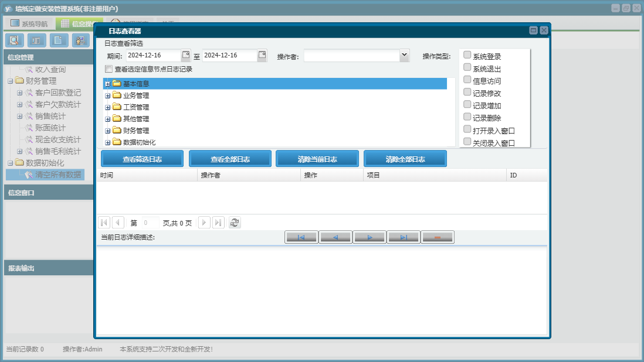Screen dimensions: 644x362
Task: Check the 打开录入窗口 operation type
Action: click(467, 129)
